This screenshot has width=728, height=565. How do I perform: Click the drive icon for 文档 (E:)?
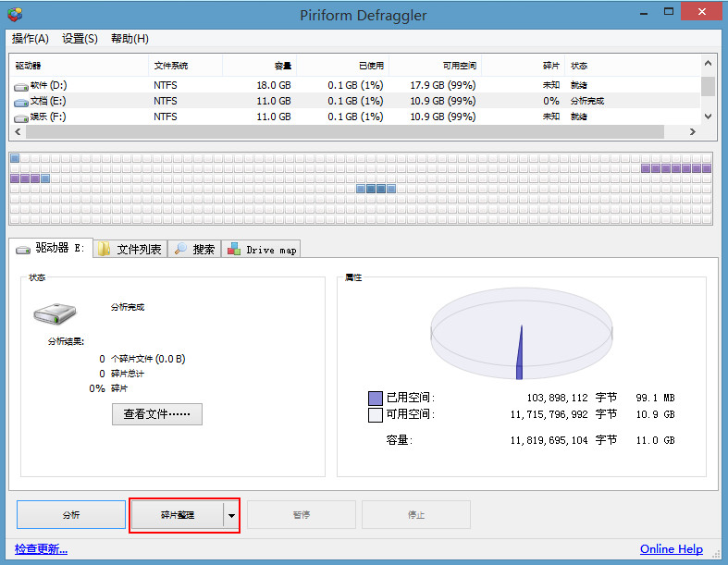pyautogui.click(x=21, y=102)
